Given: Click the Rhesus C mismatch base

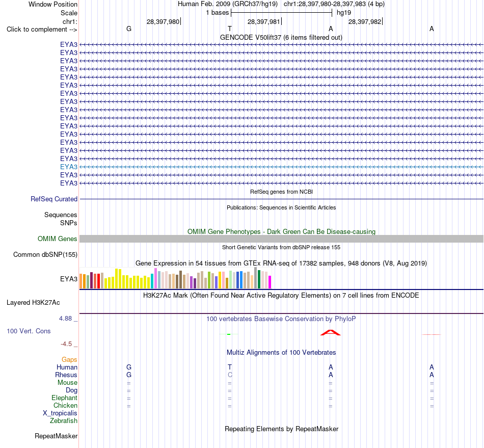Looking at the screenshot, I should pos(230,375).
